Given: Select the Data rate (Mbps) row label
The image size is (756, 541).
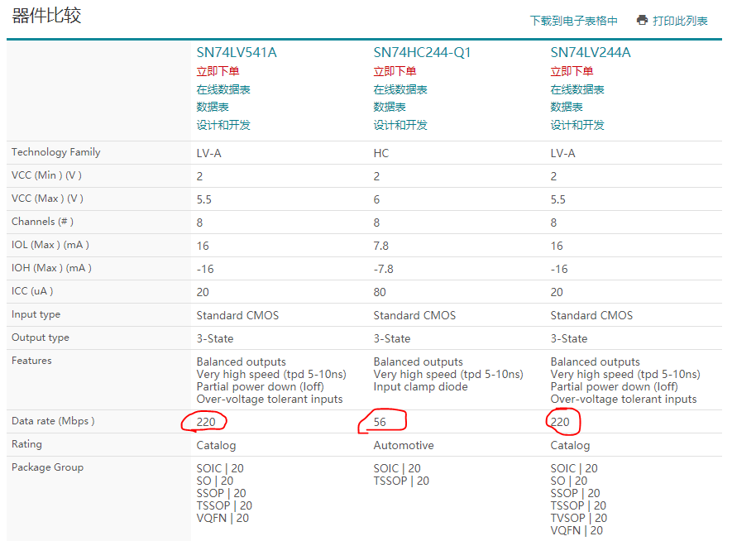Looking at the screenshot, I should coord(53,421).
